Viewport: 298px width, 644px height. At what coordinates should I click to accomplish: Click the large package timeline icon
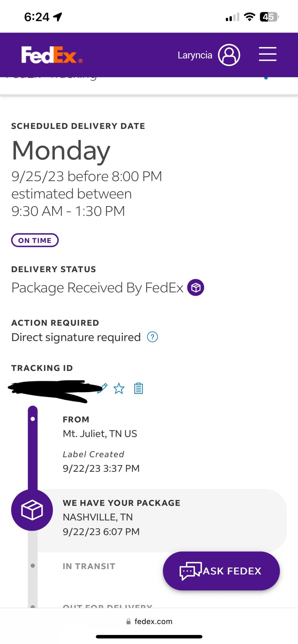(32, 510)
